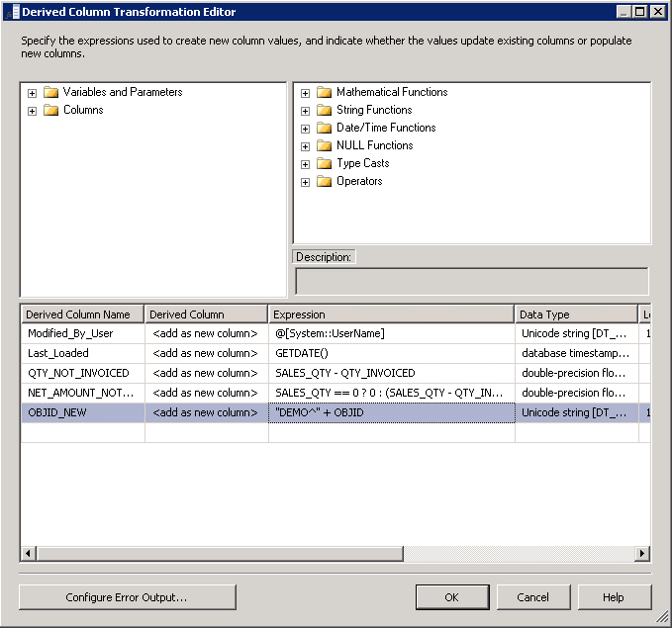
Task: Edit the OBJID_NEW expression cell
Action: click(391, 412)
